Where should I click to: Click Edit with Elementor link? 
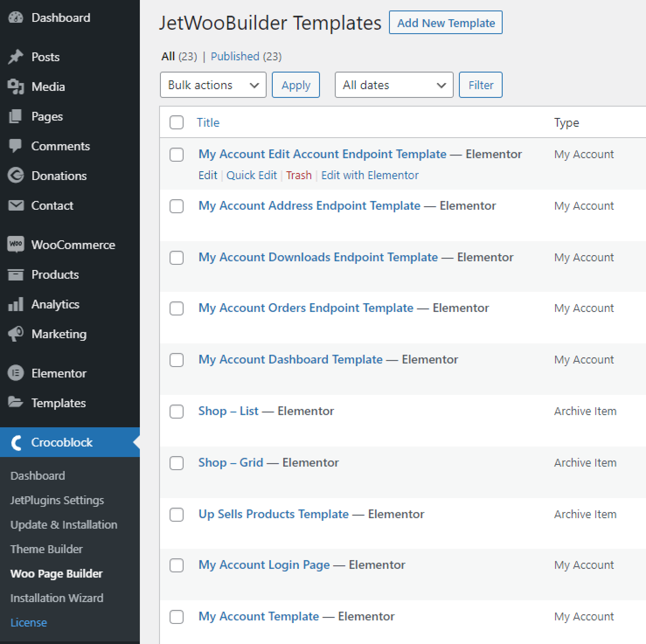(x=370, y=175)
